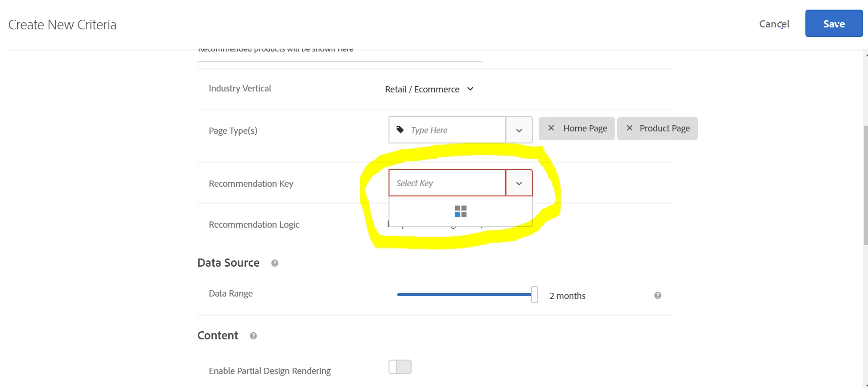The width and height of the screenshot is (868, 388).
Task: Click the Save button
Action: click(x=834, y=24)
